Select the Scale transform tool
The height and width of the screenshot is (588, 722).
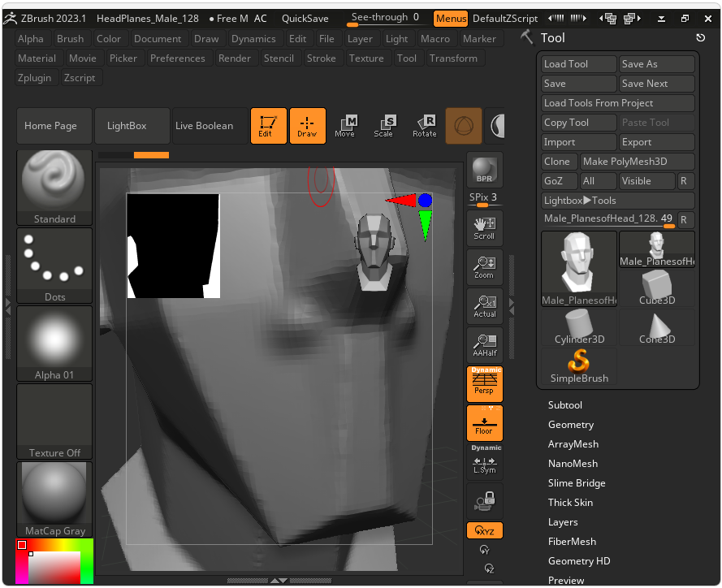(383, 126)
